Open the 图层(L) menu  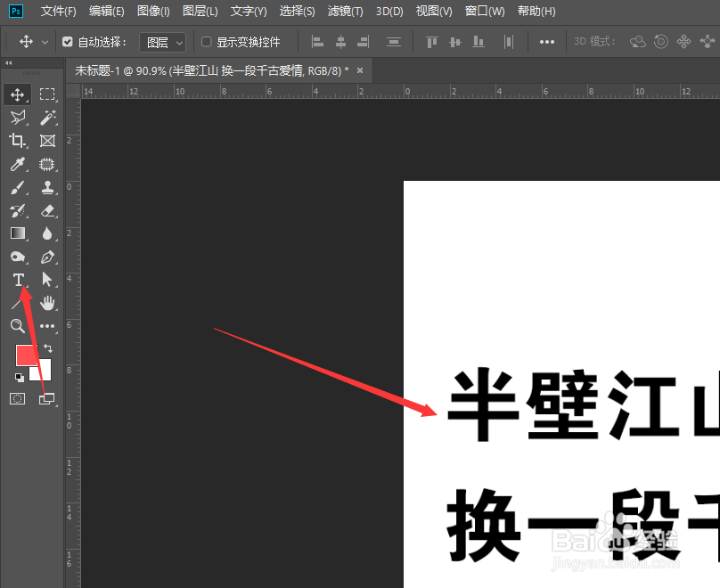200,11
